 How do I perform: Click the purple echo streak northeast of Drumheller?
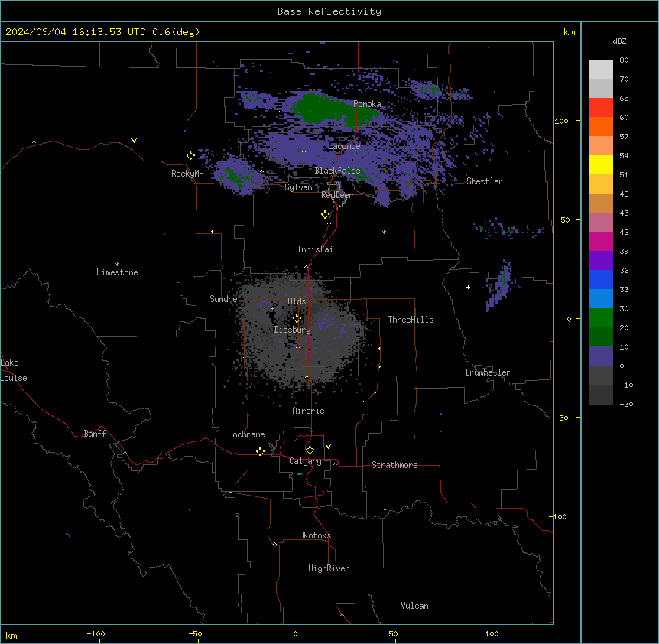[500, 285]
